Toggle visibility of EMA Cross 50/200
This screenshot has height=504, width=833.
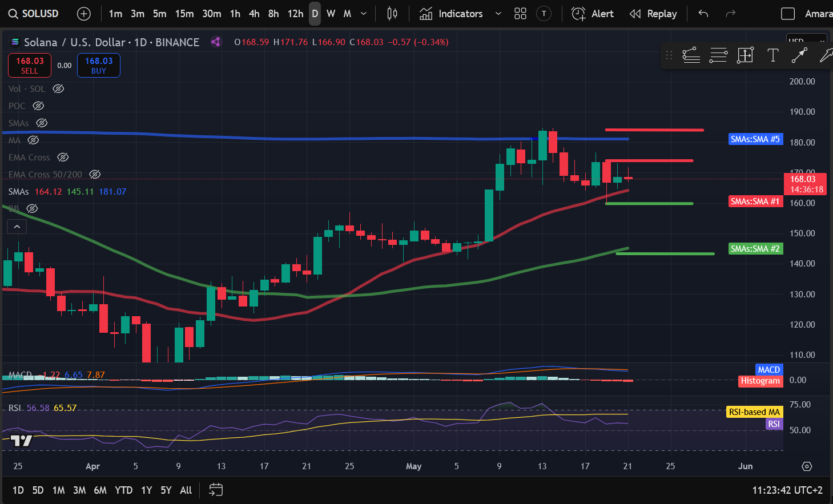pos(95,175)
